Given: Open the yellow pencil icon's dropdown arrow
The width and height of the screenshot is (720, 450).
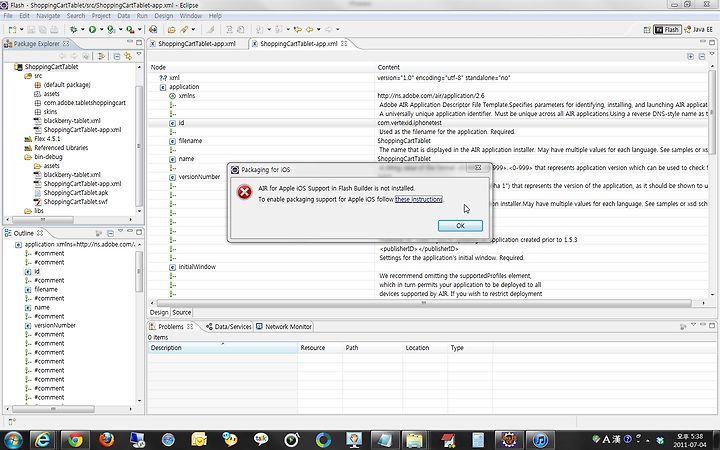Looking at the screenshot, I should click(193, 29).
